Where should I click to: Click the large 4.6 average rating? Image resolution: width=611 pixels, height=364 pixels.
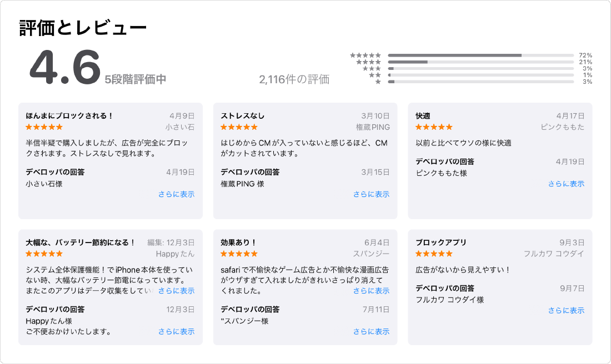tap(64, 68)
